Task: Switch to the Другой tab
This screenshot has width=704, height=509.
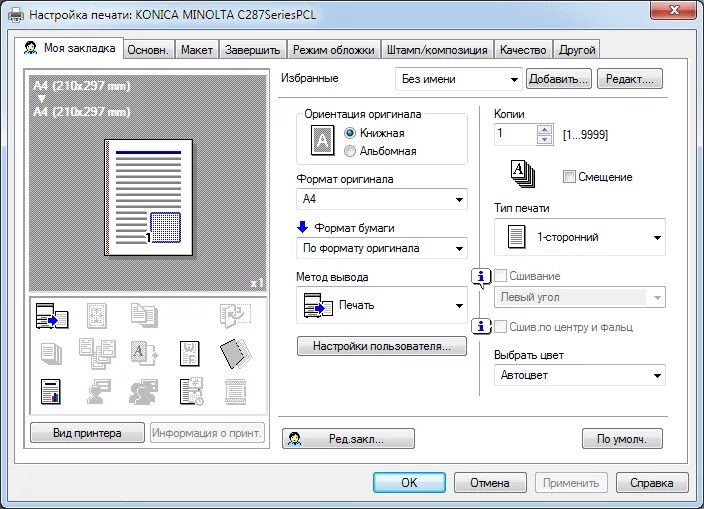Action: click(x=577, y=50)
